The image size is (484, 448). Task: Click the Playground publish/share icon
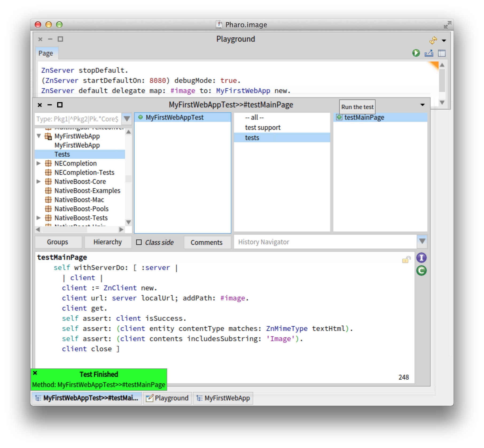[x=429, y=53]
